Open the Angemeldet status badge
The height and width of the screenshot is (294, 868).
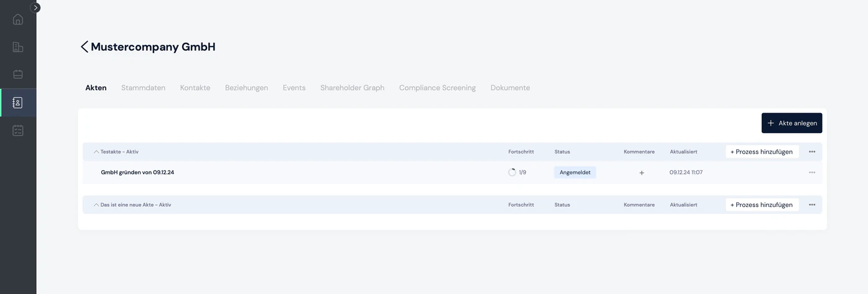[575, 172]
